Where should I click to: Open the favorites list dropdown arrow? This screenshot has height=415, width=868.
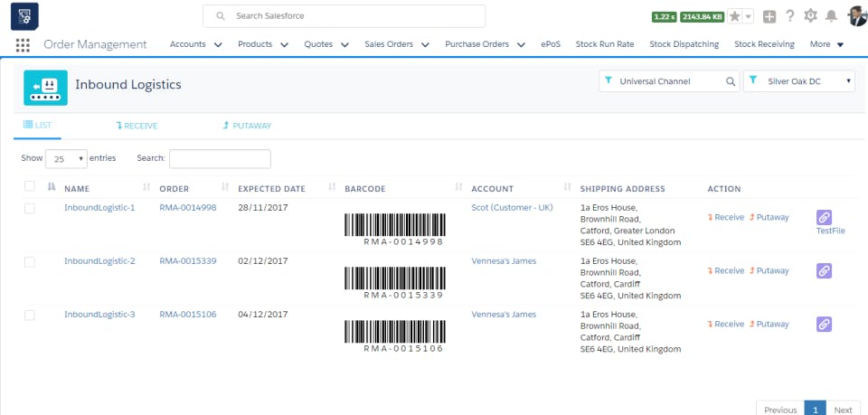[749, 16]
